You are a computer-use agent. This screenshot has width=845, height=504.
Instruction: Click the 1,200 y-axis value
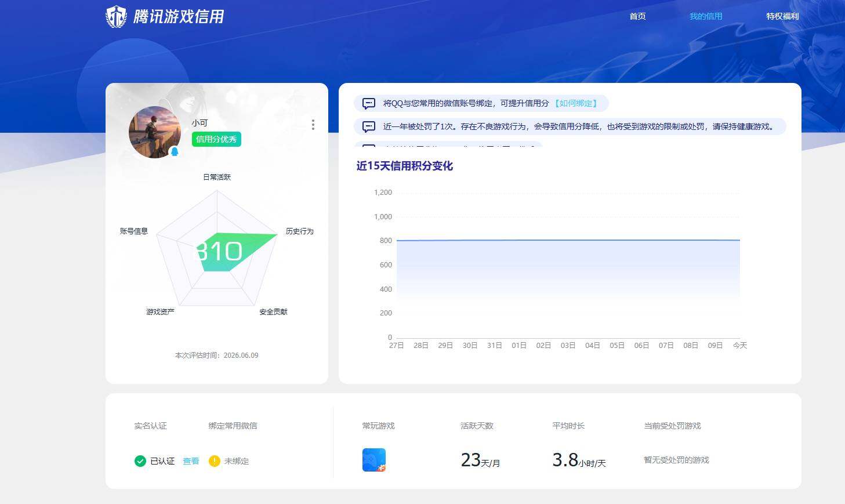(x=383, y=192)
